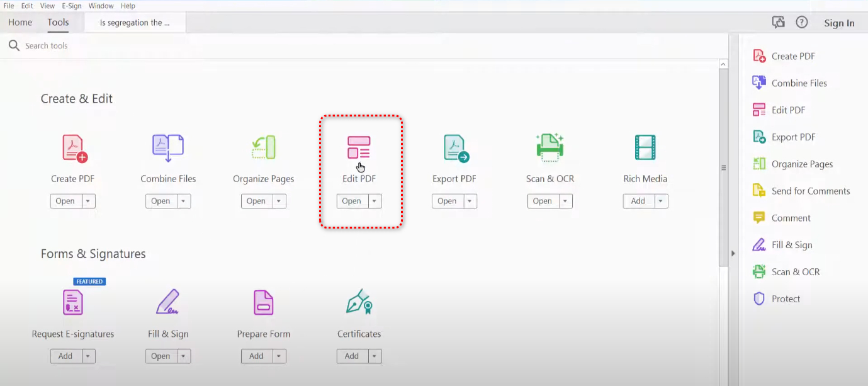Click the Create PDF tool icon
This screenshot has width=868, height=386.
pyautogui.click(x=74, y=148)
